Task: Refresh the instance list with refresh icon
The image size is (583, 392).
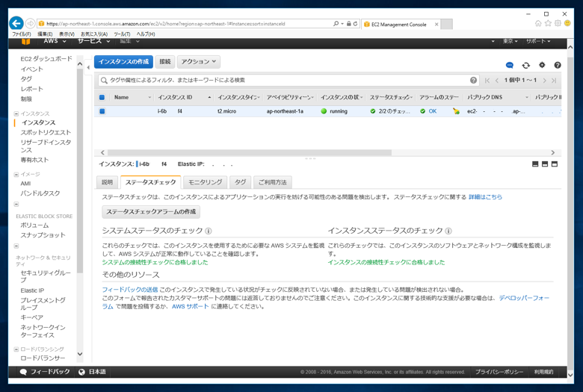Action: coord(525,66)
